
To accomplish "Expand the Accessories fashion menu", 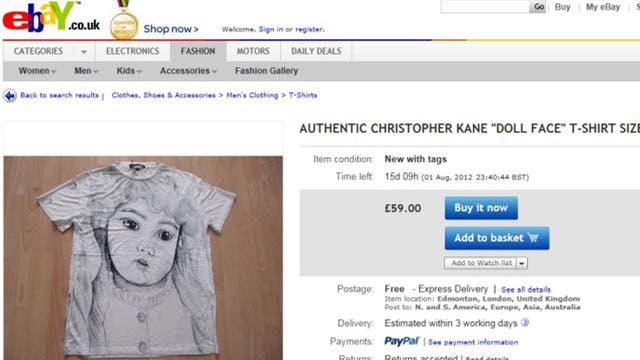I will tap(188, 71).
